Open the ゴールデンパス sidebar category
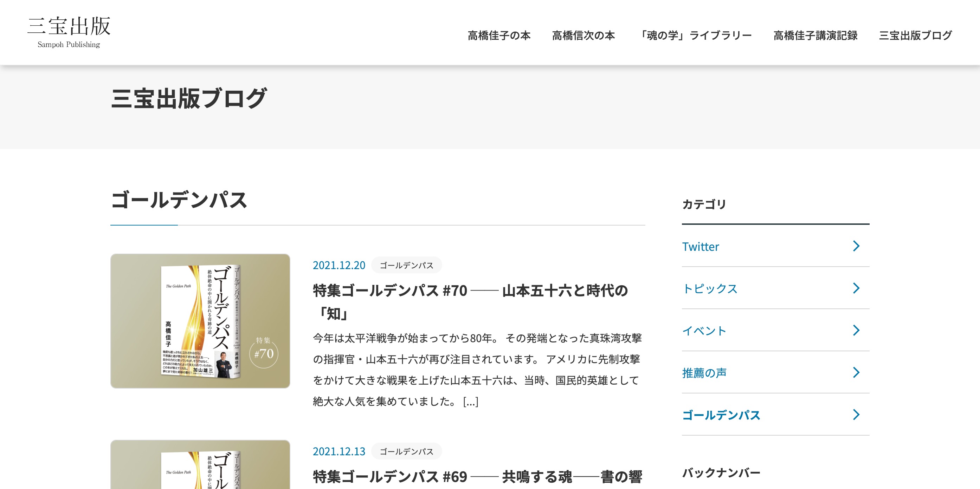This screenshot has width=980, height=489. coord(721,415)
